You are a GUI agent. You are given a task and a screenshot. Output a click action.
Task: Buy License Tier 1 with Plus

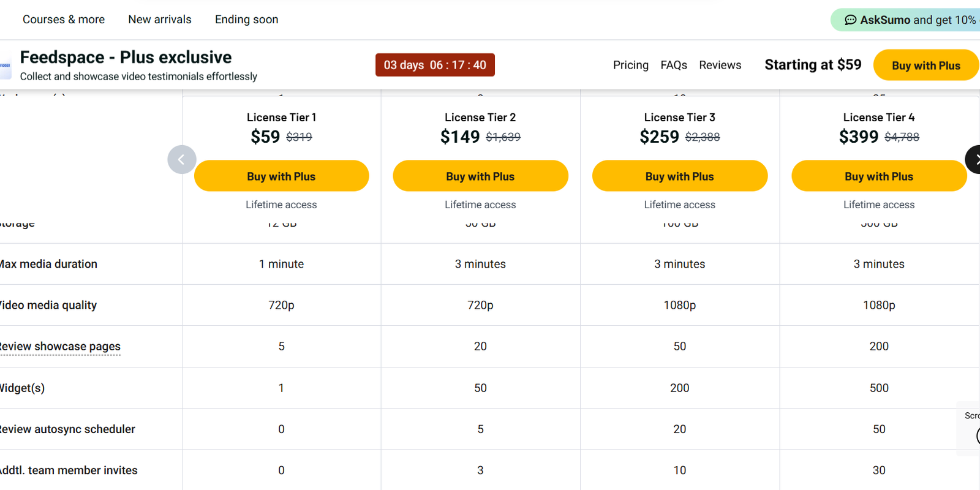(x=281, y=176)
